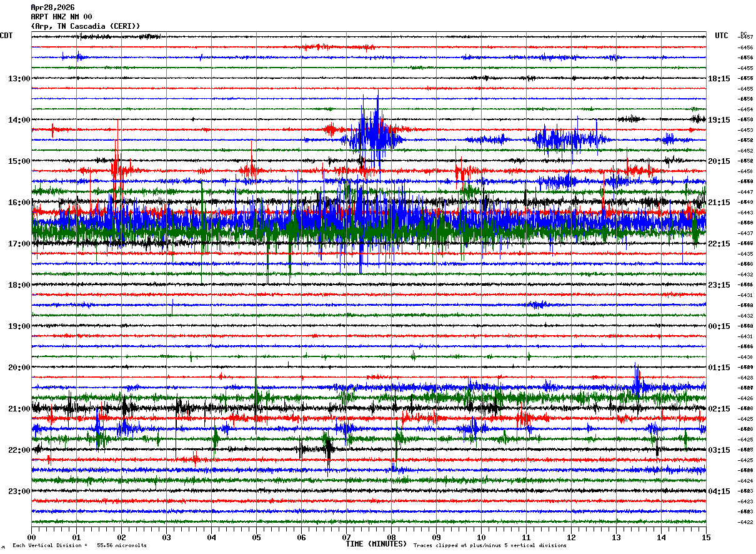756x554 pixels.
Task: Click the traces clipped footnote text
Action: tap(490, 545)
